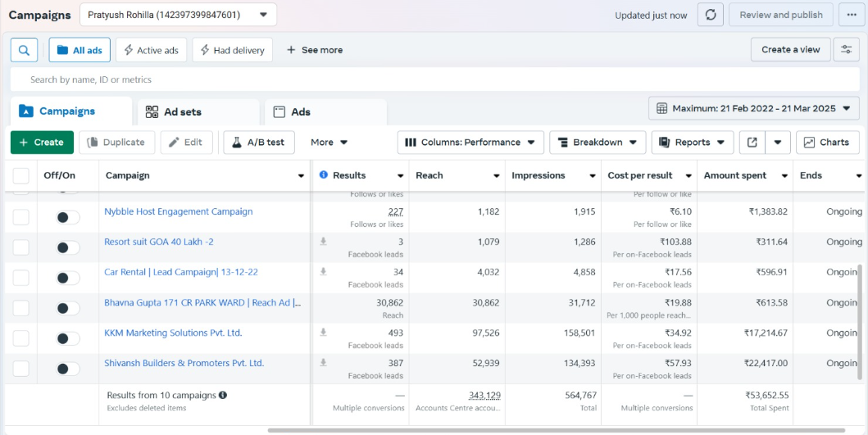This screenshot has height=435, width=868.
Task: Click the search magnifier icon
Action: coord(24,50)
